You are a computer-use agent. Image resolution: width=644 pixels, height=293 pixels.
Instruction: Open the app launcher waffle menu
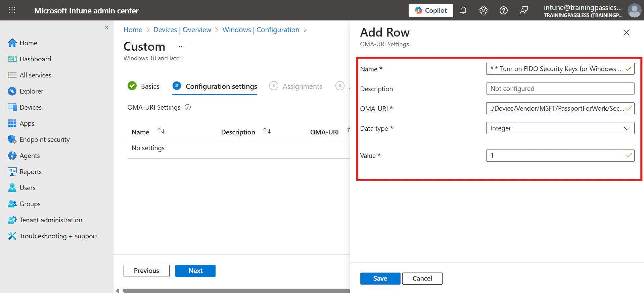(12, 10)
